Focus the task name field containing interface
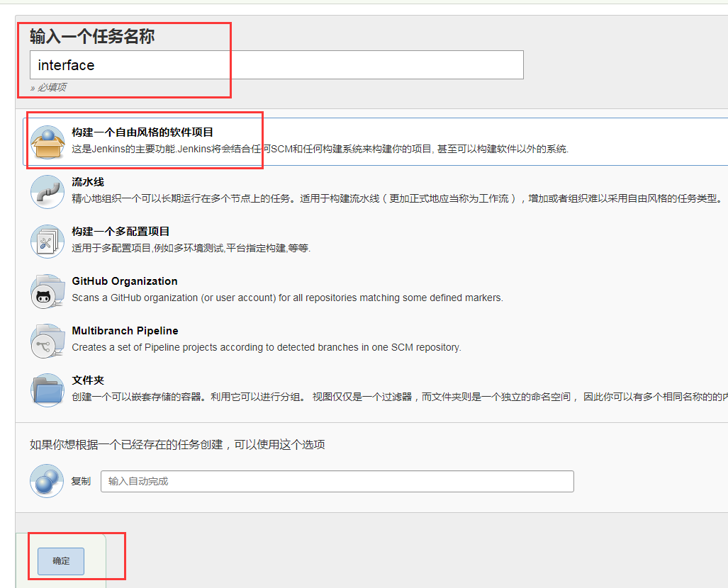 pos(276,65)
